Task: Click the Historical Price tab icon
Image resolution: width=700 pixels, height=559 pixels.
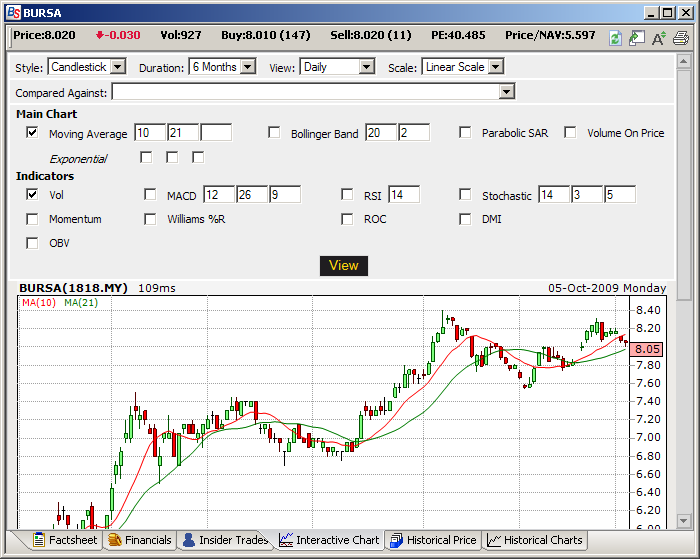Action: point(396,540)
